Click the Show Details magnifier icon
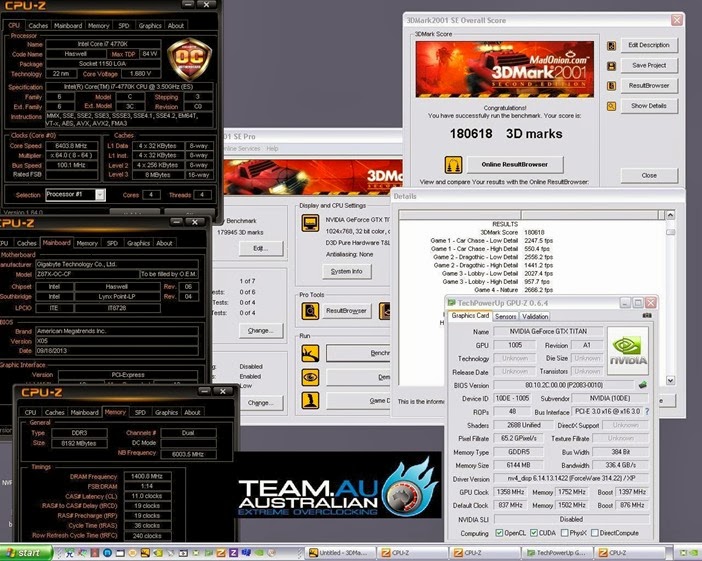702x561 pixels. tap(611, 106)
